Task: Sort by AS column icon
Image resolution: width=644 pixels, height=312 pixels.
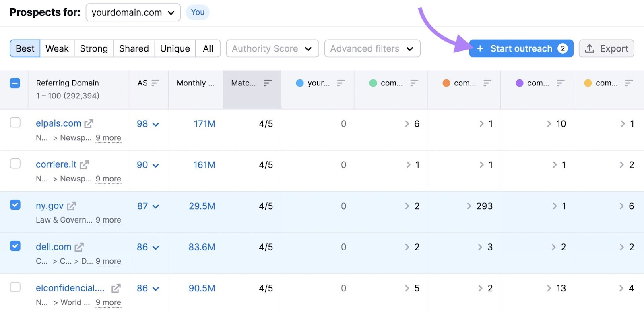Action: click(155, 83)
